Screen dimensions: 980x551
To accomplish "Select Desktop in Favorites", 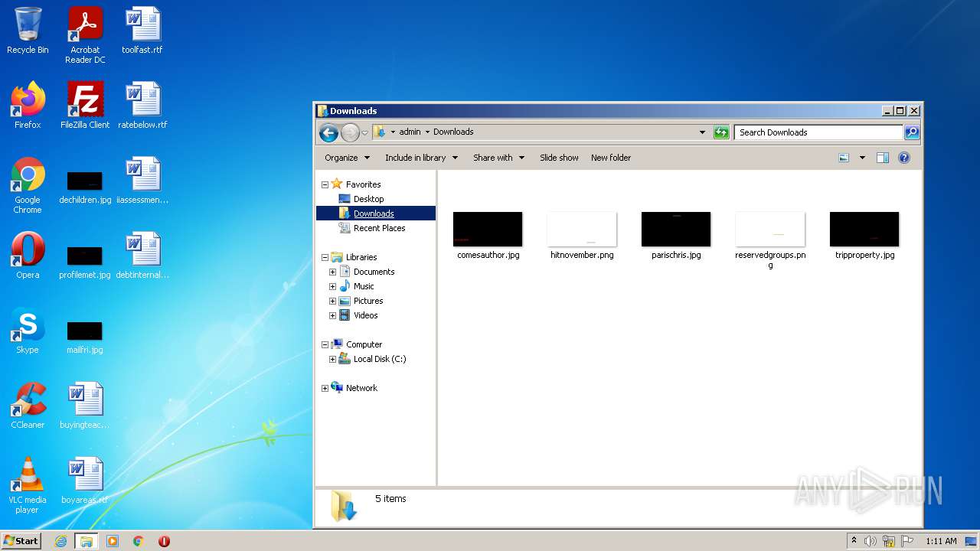I will (x=368, y=199).
